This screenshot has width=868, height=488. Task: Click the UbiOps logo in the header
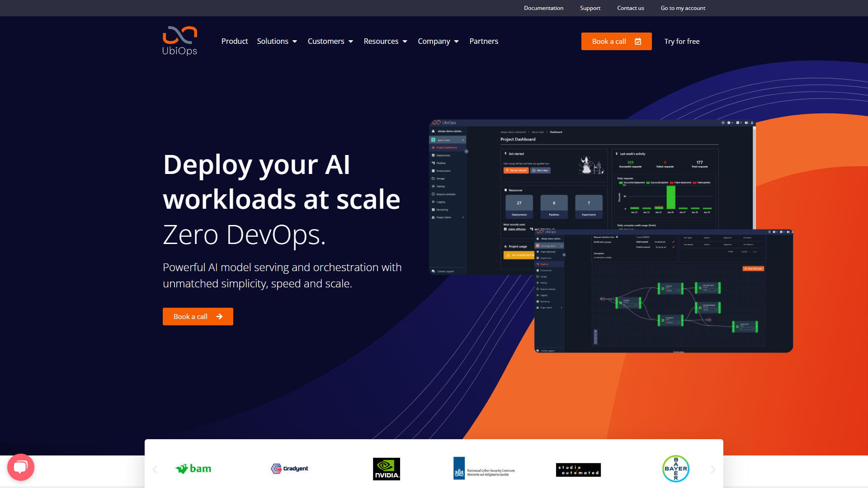179,41
